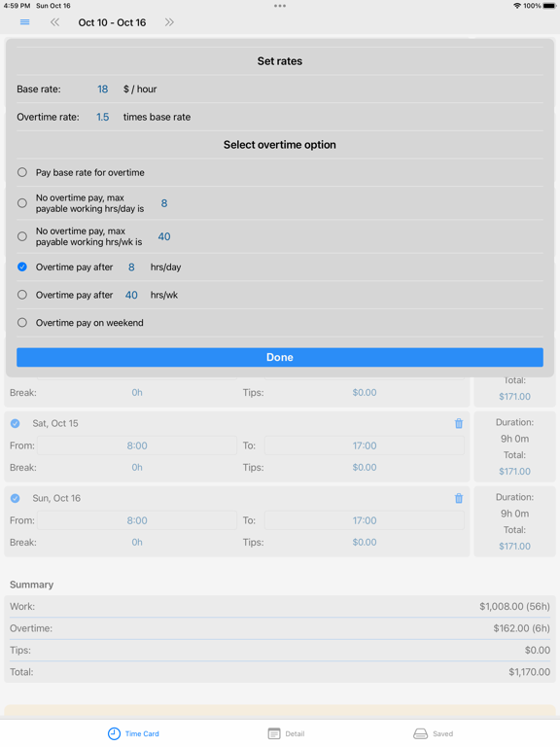Viewport: 560px width, 747px height.
Task: Toggle the Sun, Oct 16 checkmark
Action: pyautogui.click(x=16, y=498)
